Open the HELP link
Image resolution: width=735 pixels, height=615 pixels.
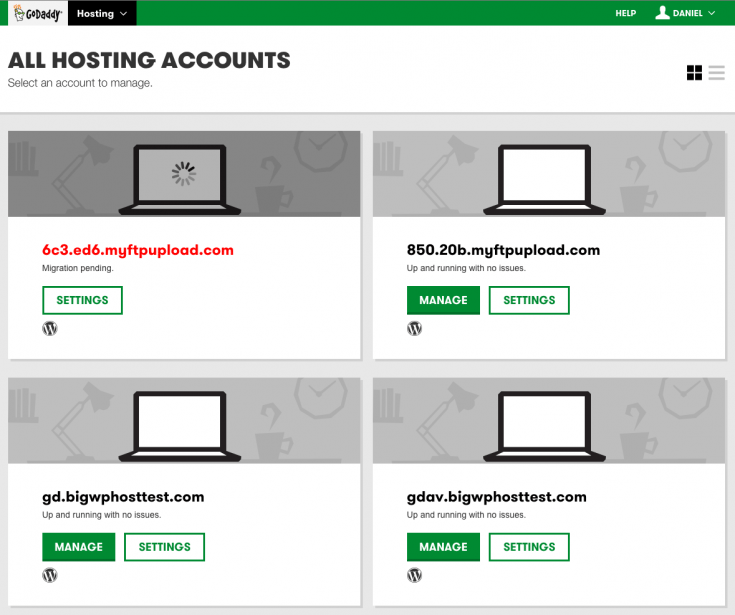coord(625,13)
